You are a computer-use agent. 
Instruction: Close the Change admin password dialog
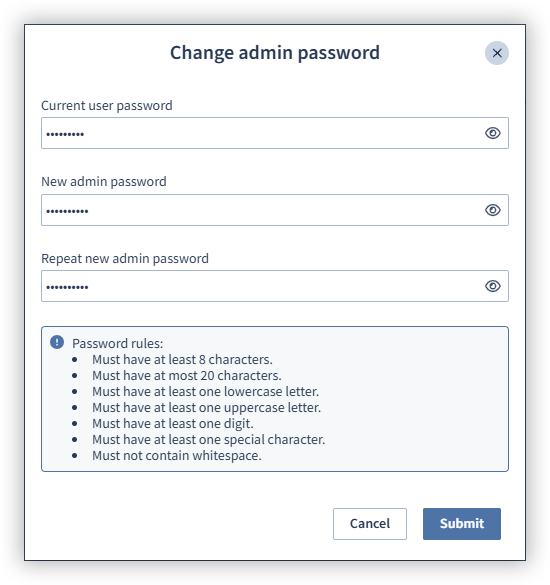[497, 53]
